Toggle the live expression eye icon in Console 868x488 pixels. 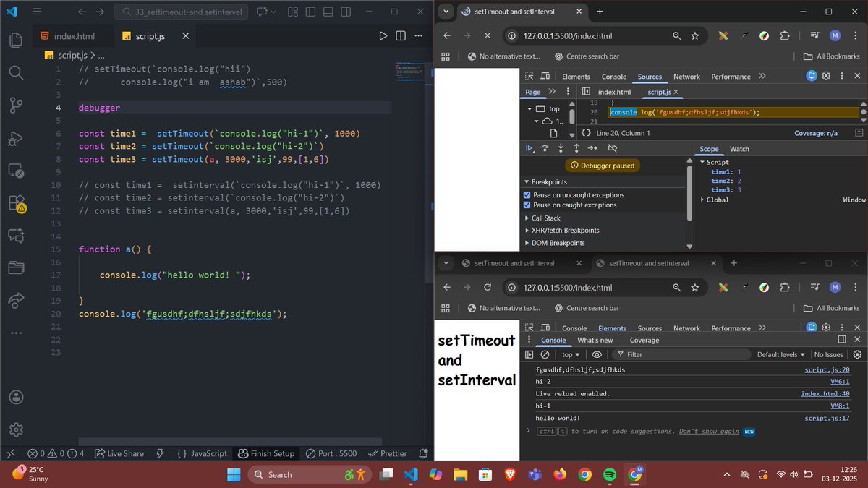(597, 354)
